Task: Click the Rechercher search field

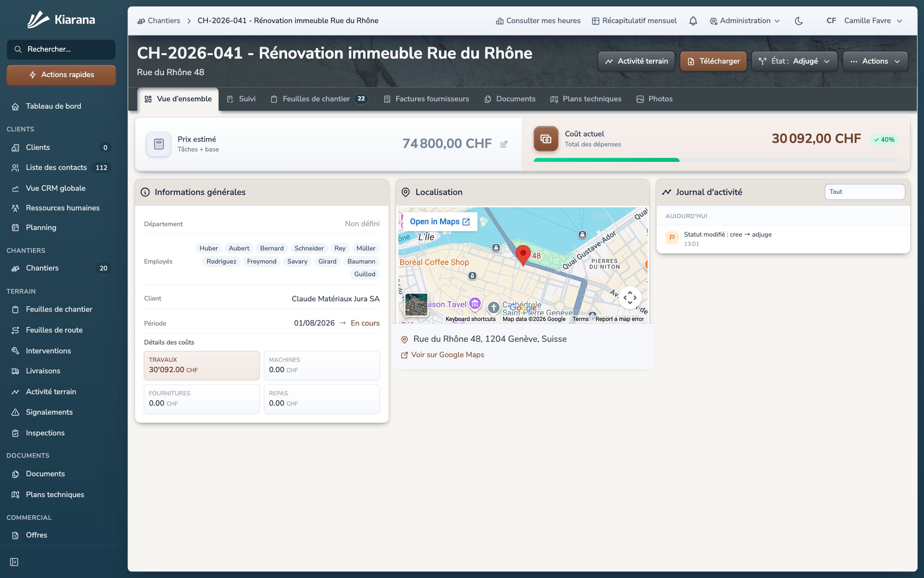Action: pyautogui.click(x=61, y=49)
